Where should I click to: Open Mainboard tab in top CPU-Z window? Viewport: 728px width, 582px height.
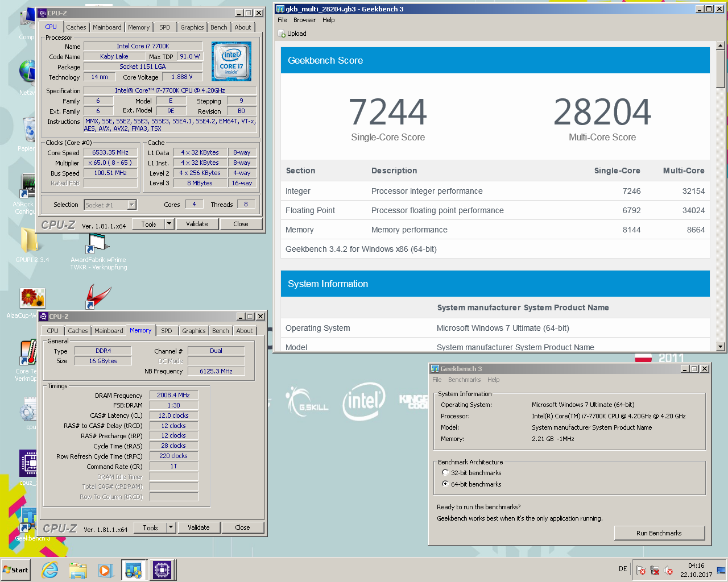pyautogui.click(x=107, y=27)
